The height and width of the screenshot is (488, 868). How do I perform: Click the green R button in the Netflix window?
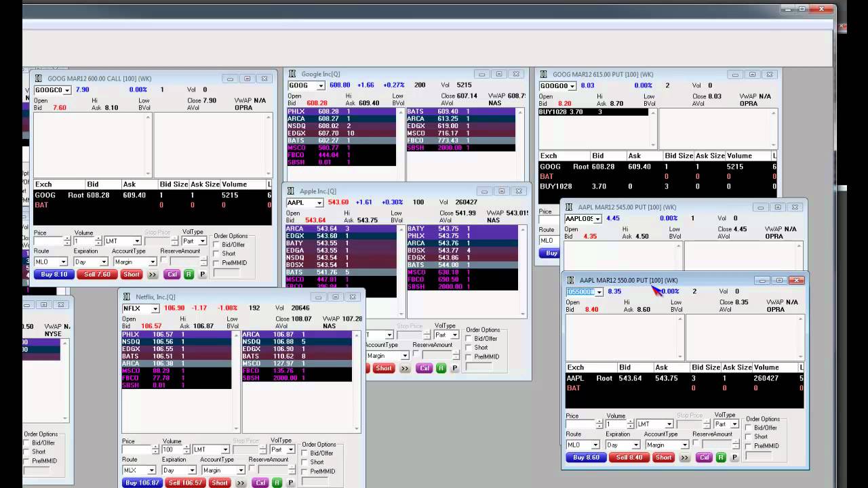pos(277,483)
